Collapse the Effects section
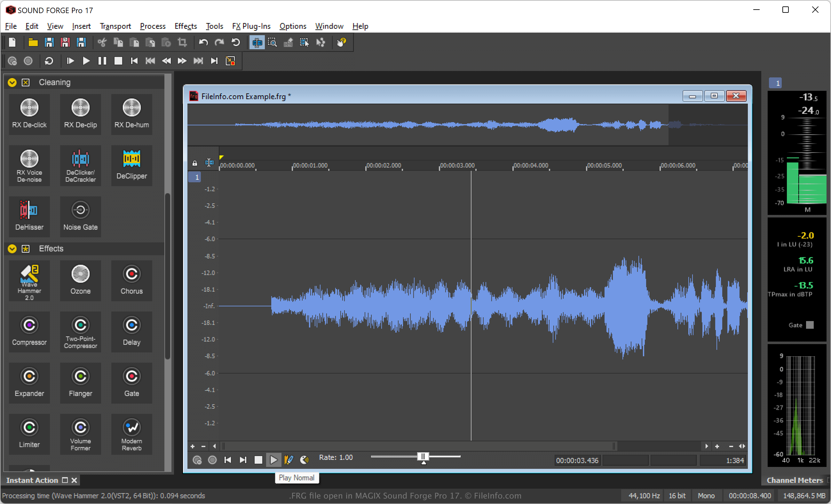 click(12, 249)
